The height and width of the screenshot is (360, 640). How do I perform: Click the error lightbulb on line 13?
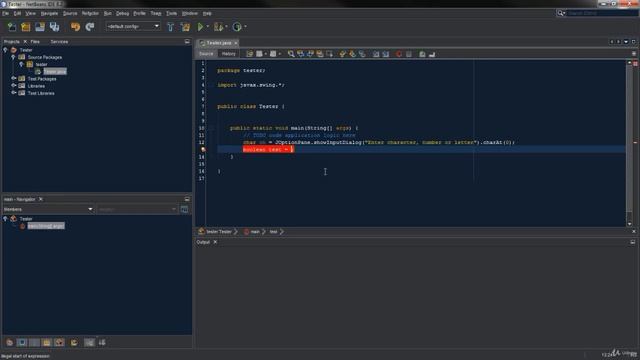(x=203, y=150)
